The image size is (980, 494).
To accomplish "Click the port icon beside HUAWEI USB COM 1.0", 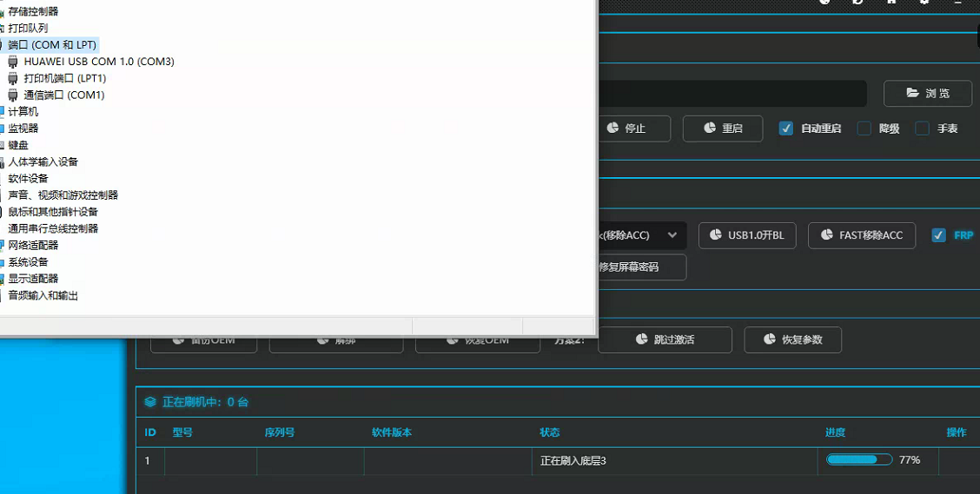I will (x=12, y=62).
